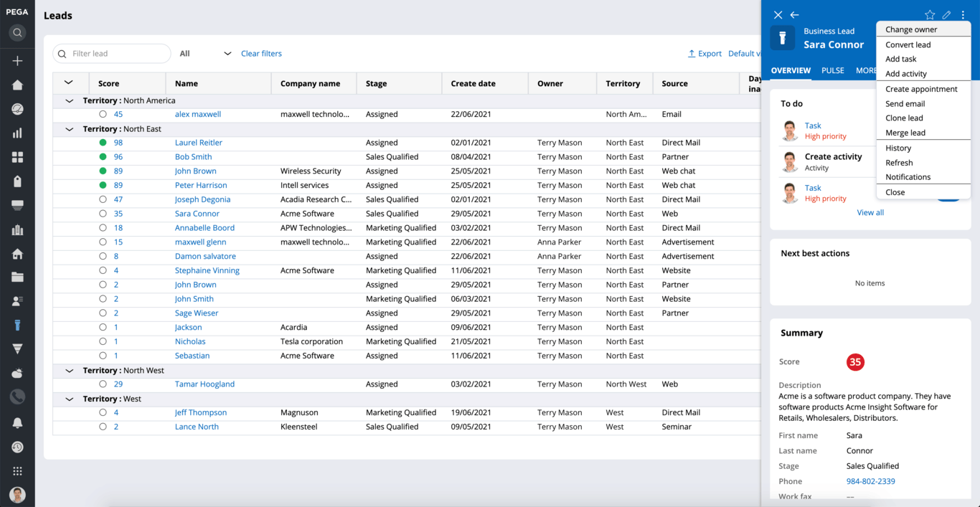The image size is (980, 507).
Task: Open the phone icon in the left sidebar
Action: click(x=17, y=397)
